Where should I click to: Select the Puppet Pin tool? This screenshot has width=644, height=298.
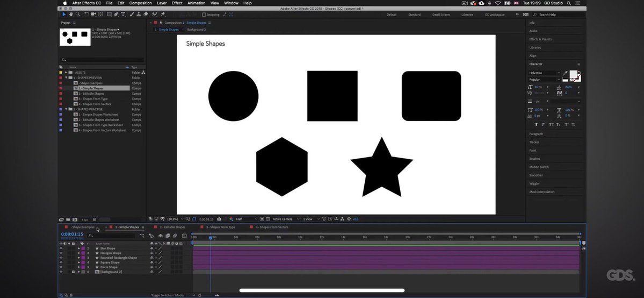tap(163, 15)
